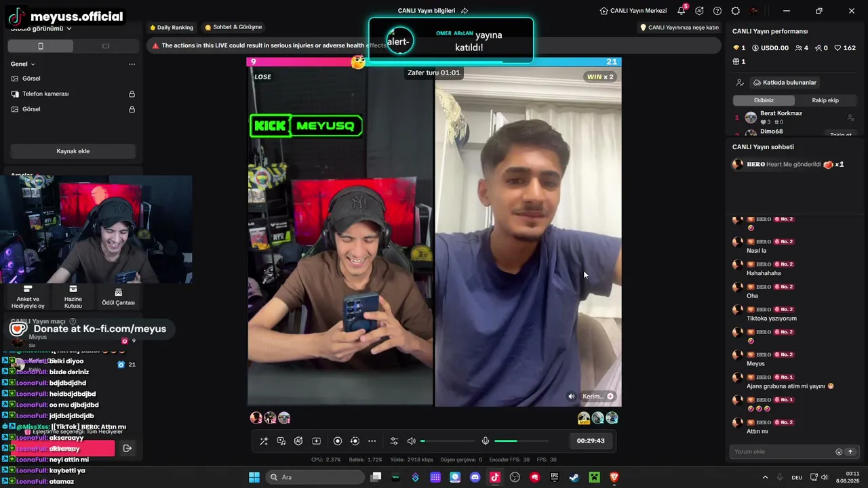
Task: Open Hazine Kutusu
Action: pyautogui.click(x=73, y=297)
